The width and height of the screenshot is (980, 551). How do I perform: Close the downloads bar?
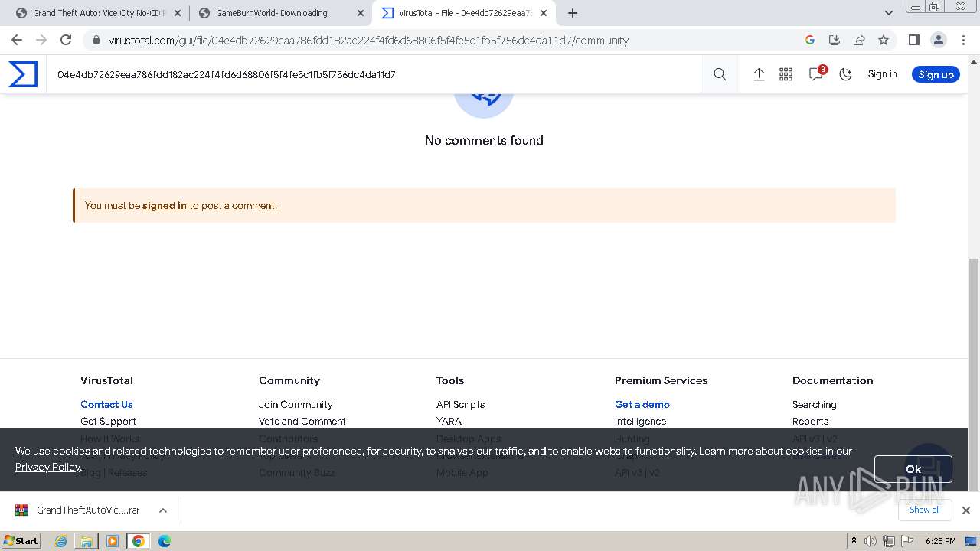click(x=966, y=510)
